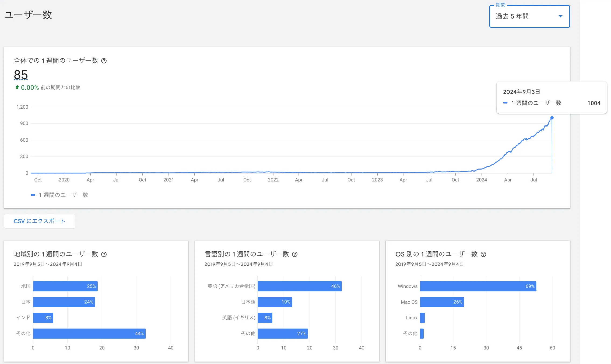Click help icon beside 全体での1週間のユーザー数
The width and height of the screenshot is (611, 364).
tap(104, 61)
